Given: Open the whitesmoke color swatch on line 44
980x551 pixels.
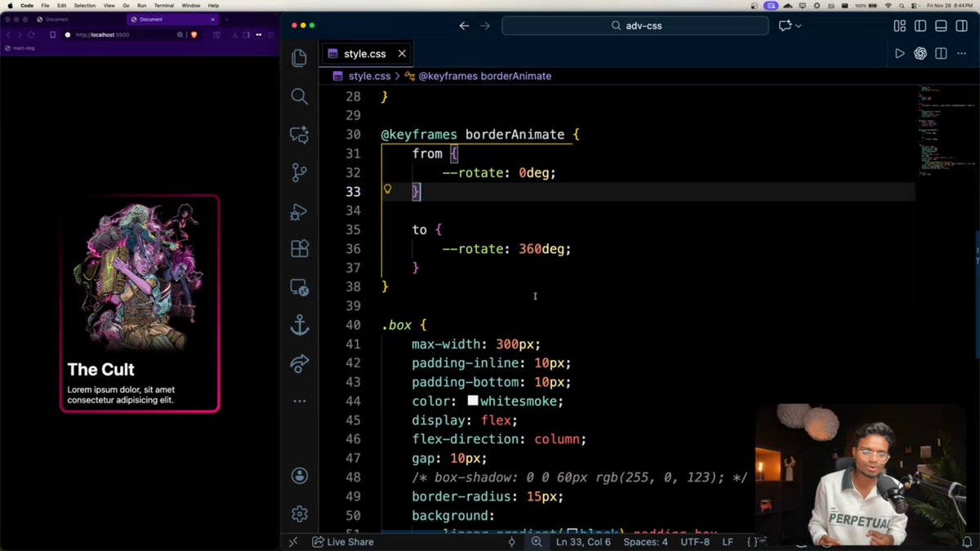Looking at the screenshot, I should (472, 401).
